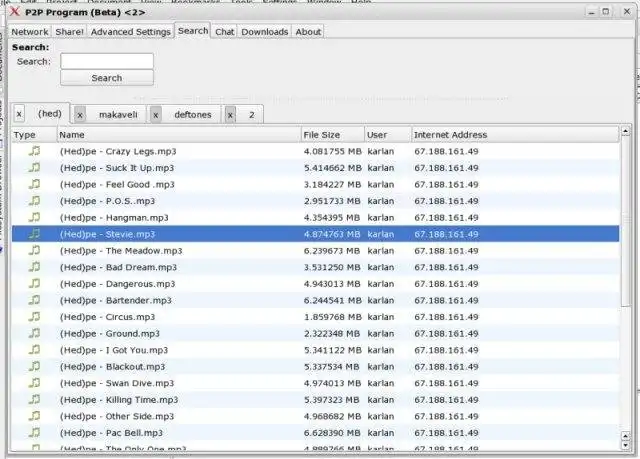
Task: Open the Share! tab
Action: pyautogui.click(x=69, y=31)
